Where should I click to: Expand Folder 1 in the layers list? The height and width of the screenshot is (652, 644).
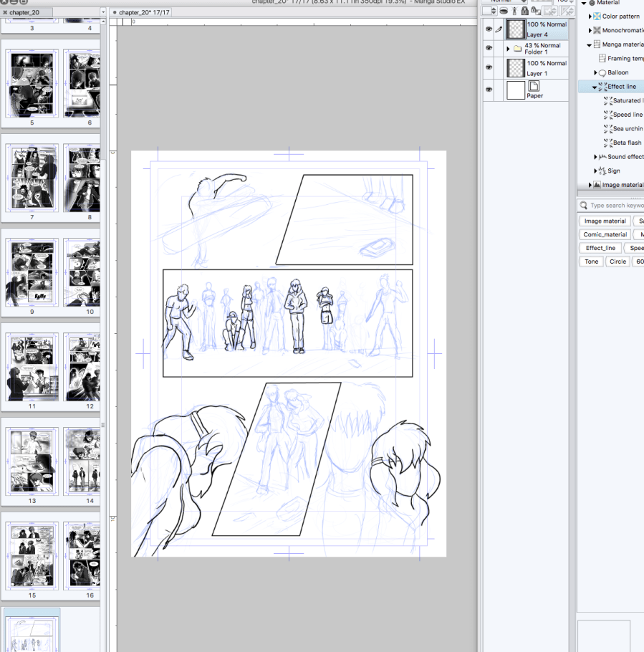(x=508, y=49)
